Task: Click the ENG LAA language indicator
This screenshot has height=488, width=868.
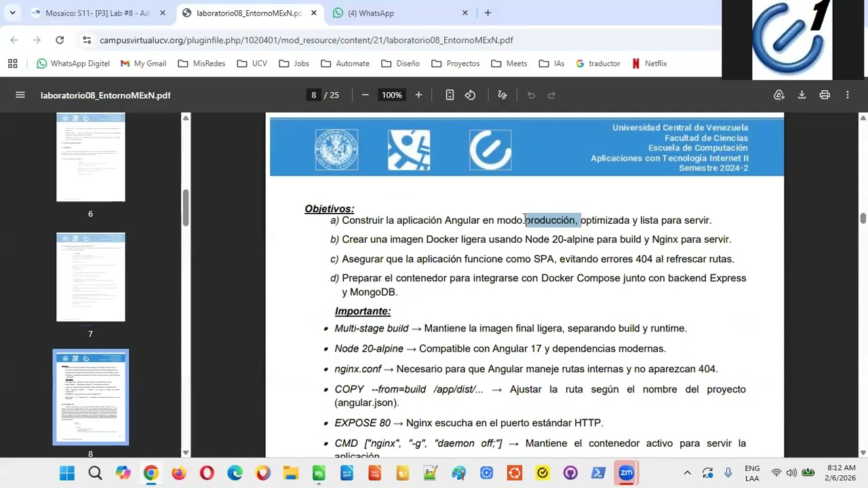Action: click(752, 473)
